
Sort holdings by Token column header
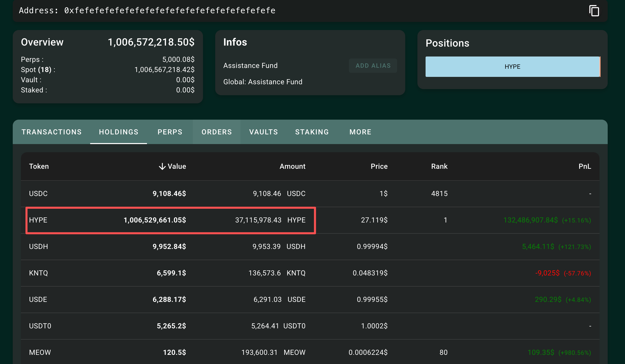39,166
